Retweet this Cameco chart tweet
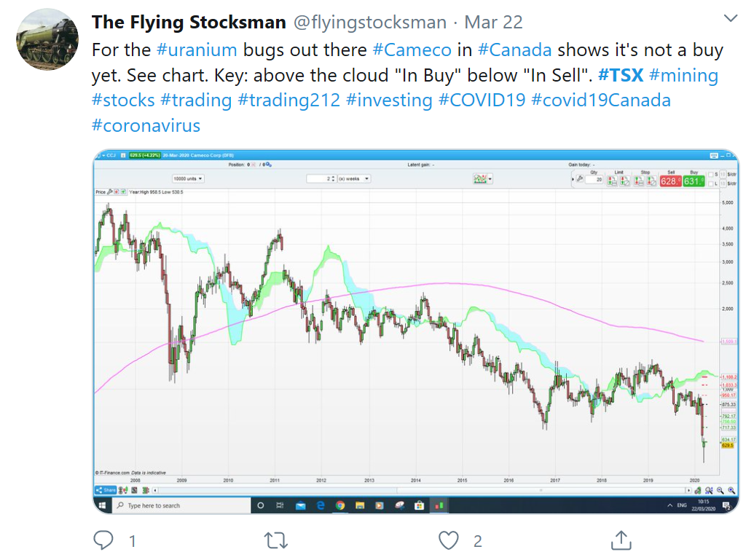This screenshot has height=560, width=754. coord(275,540)
